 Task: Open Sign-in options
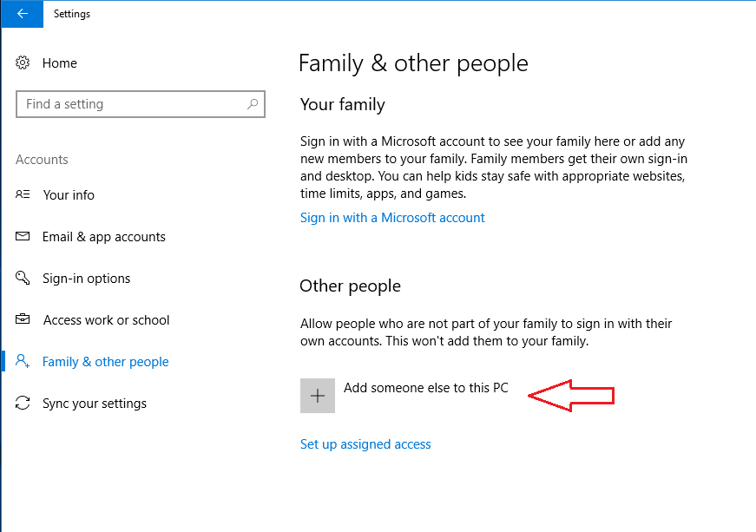click(86, 279)
